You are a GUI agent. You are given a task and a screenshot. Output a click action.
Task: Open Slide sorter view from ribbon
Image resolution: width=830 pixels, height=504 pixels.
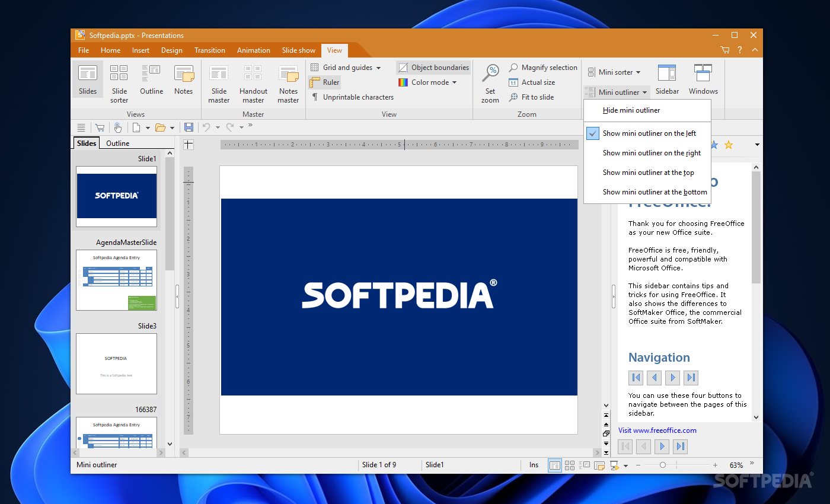click(119, 84)
